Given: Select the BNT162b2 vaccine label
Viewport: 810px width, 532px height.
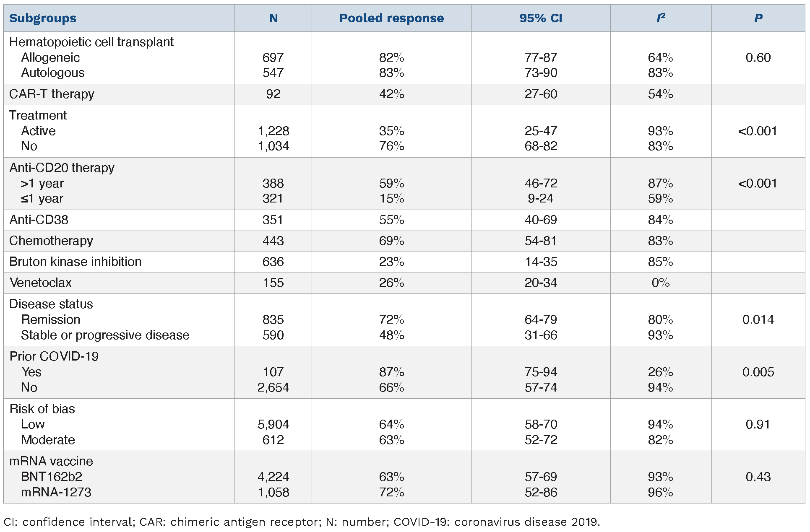Looking at the screenshot, I should 52,477.
